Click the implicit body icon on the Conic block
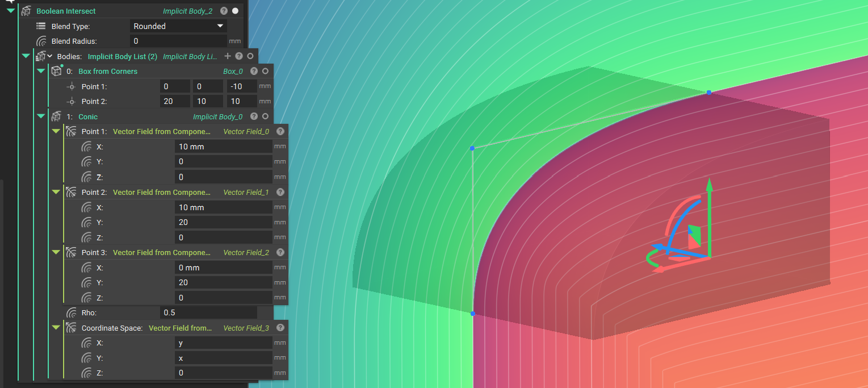The image size is (868, 388). [x=56, y=116]
